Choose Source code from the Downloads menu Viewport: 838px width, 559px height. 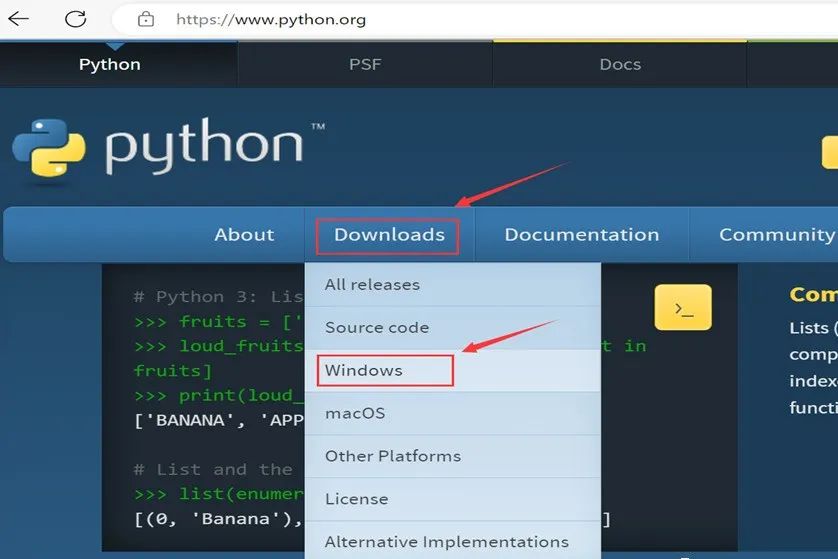pos(453,328)
